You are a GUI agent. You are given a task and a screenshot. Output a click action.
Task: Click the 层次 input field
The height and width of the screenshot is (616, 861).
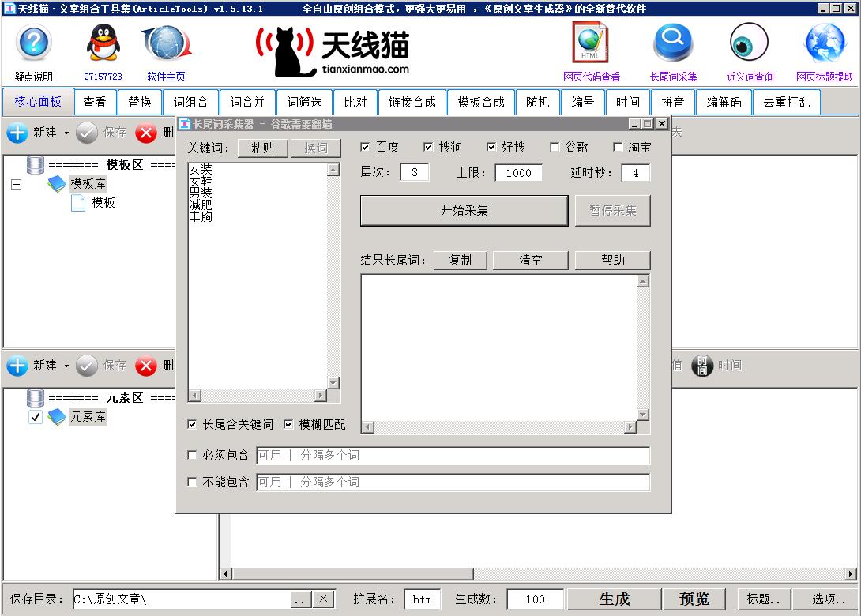click(415, 172)
